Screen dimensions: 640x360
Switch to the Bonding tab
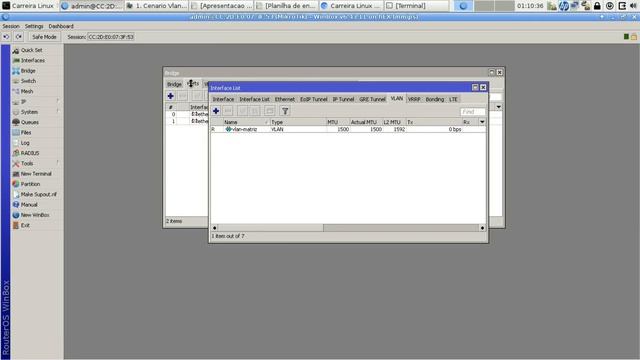(x=435, y=99)
